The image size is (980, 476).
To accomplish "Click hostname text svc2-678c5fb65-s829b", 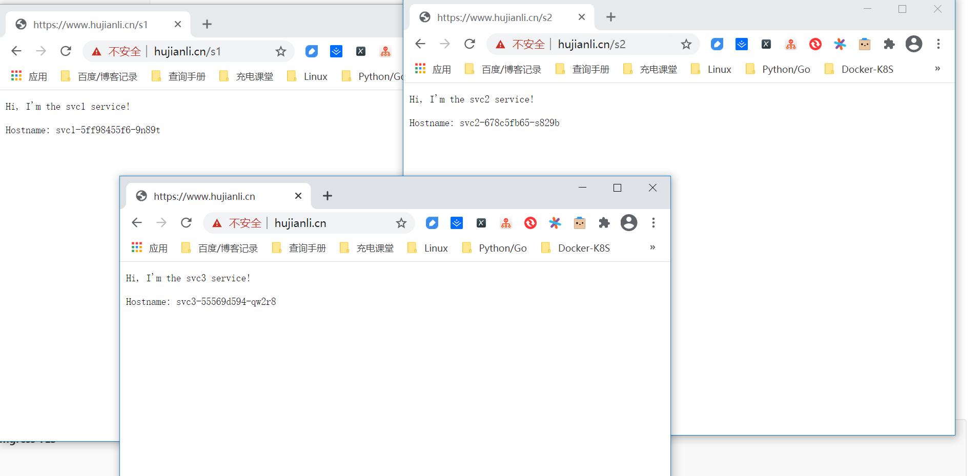I will click(x=509, y=123).
